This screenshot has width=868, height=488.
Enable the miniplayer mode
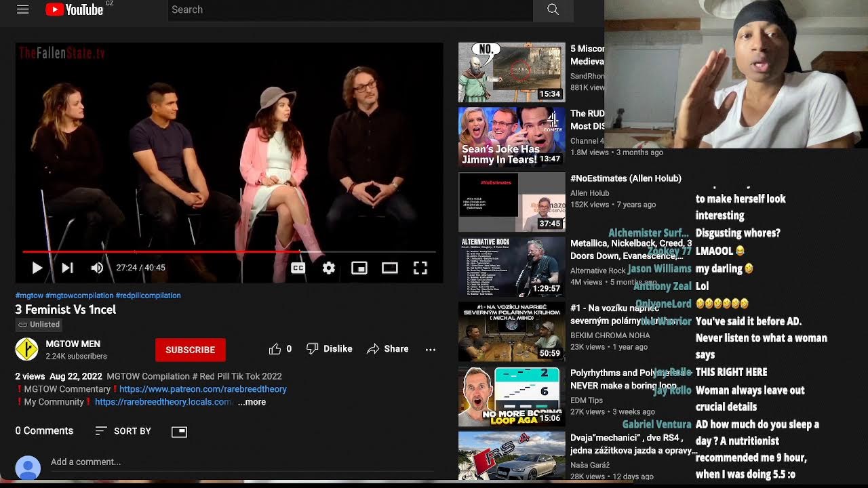click(x=359, y=268)
